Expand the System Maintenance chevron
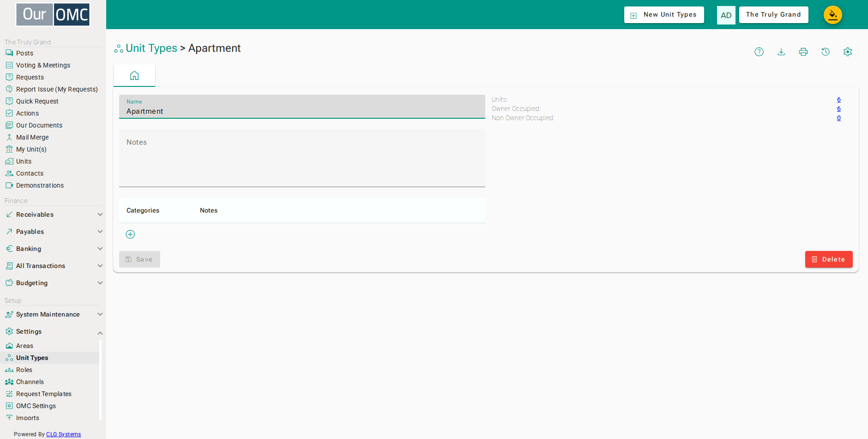 [x=100, y=314]
